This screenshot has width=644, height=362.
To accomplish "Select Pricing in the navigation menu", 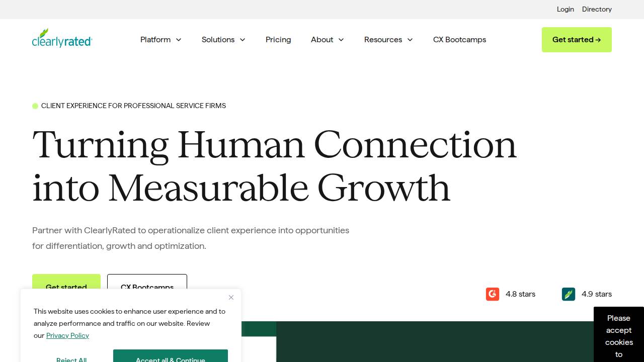I will 278,40.
